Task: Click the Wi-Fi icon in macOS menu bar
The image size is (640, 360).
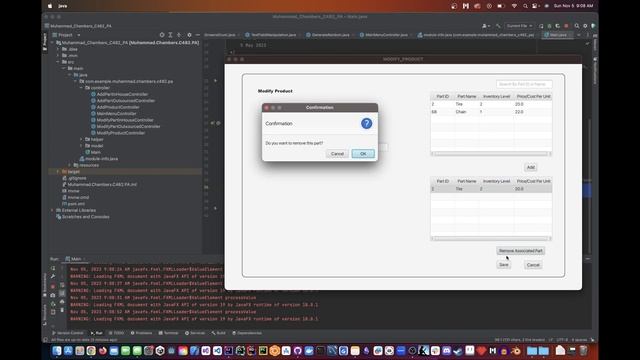Action: coord(514,6)
